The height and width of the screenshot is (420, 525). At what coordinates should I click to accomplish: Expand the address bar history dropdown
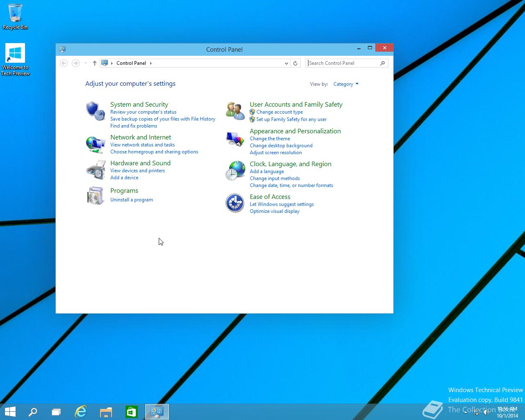tap(286, 63)
